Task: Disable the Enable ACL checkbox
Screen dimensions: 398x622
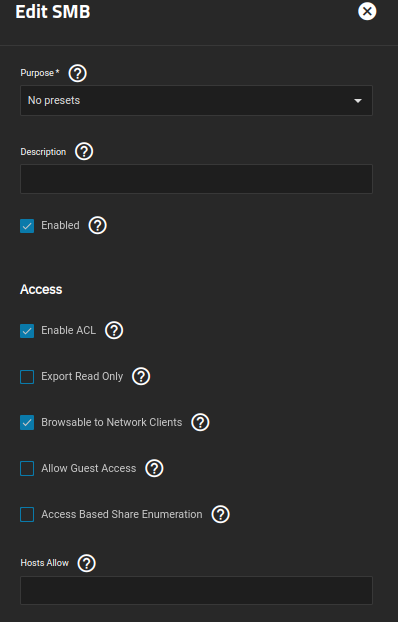Action: [27, 330]
